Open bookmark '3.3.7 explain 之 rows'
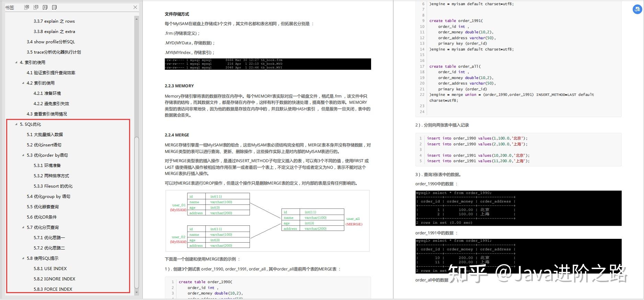Screen dimensions: 644x300 (x=54, y=21)
